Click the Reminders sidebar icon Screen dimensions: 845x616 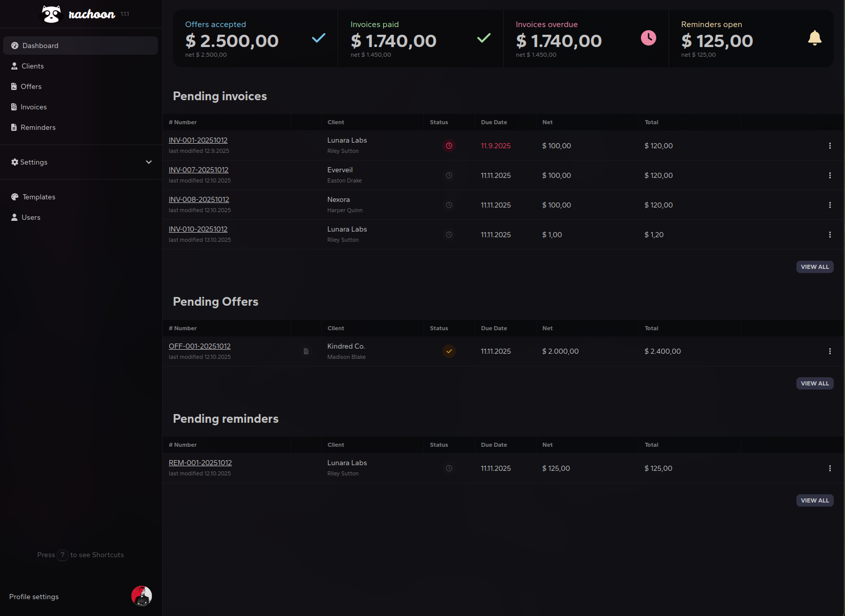(x=14, y=127)
